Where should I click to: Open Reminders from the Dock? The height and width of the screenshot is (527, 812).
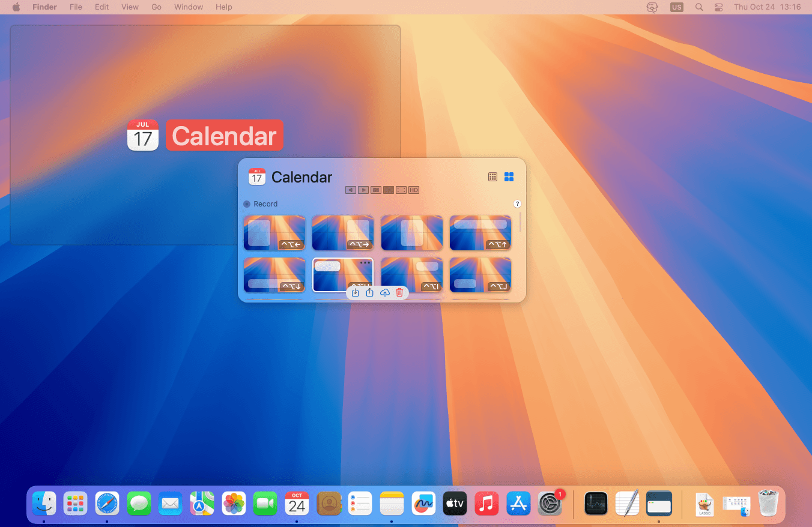pos(360,504)
